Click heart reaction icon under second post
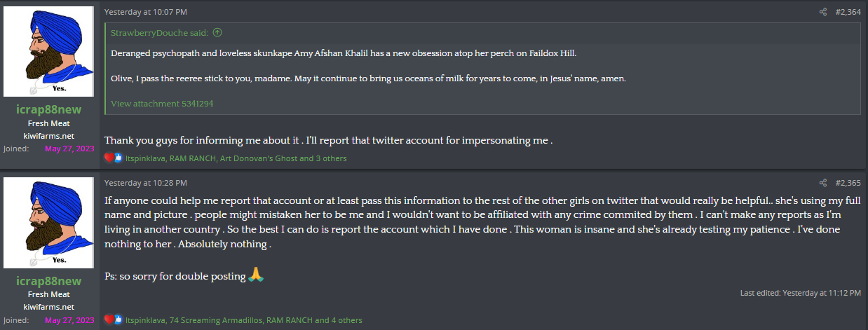868x330 pixels. pos(109,319)
